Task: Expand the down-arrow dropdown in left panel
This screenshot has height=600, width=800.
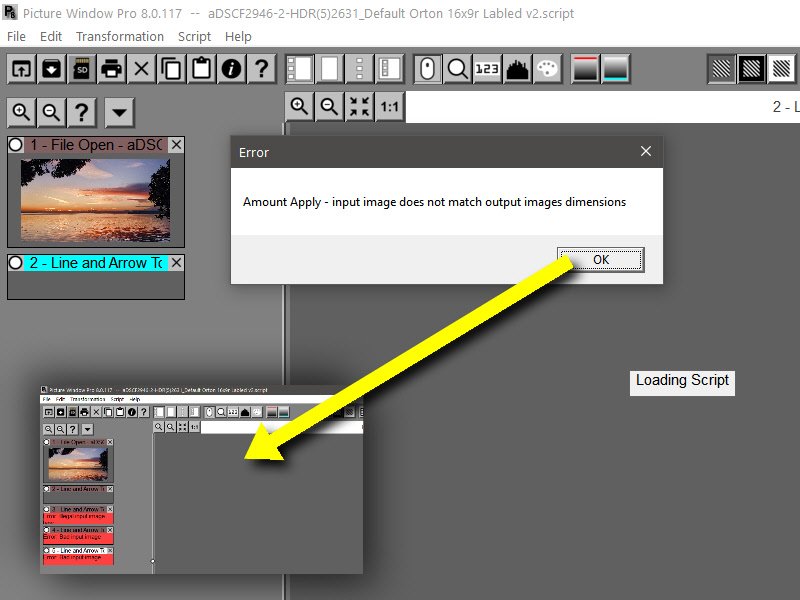Action: tap(119, 112)
